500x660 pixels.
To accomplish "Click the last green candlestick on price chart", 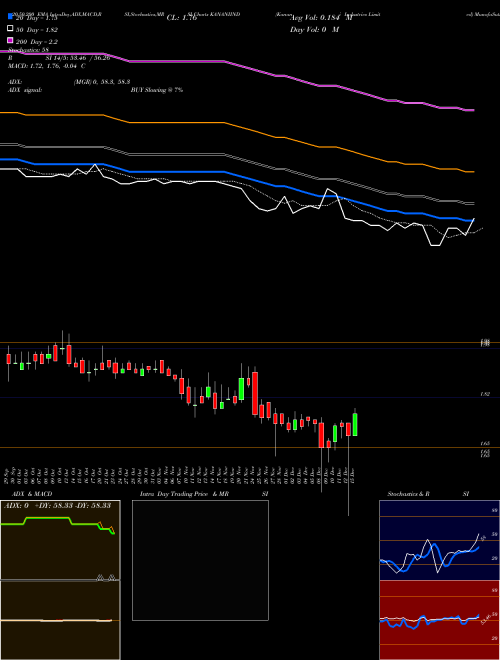I will [355, 424].
